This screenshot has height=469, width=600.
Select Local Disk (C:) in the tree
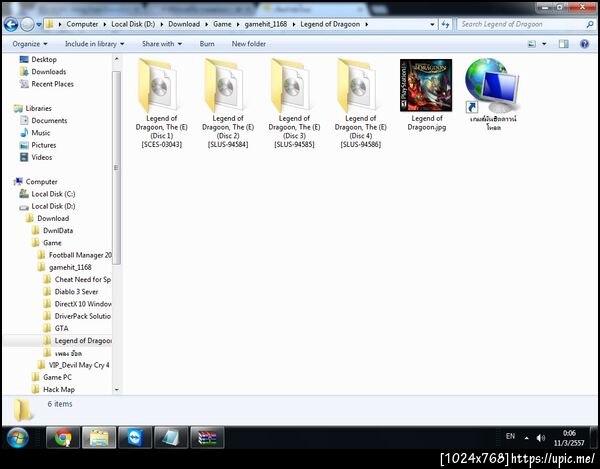[x=47, y=194]
